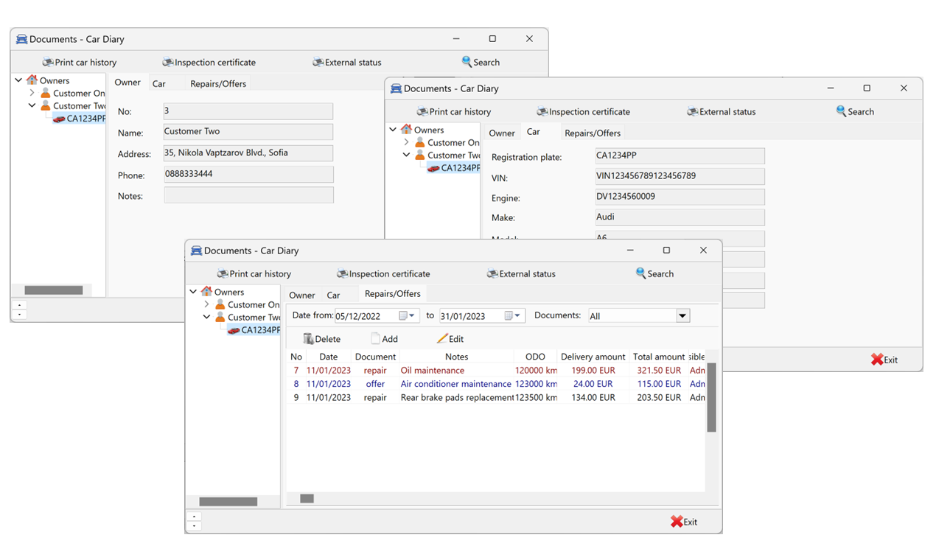Click vertical scrollbar of repairs table
The width and height of the screenshot is (936, 560).
click(x=711, y=396)
